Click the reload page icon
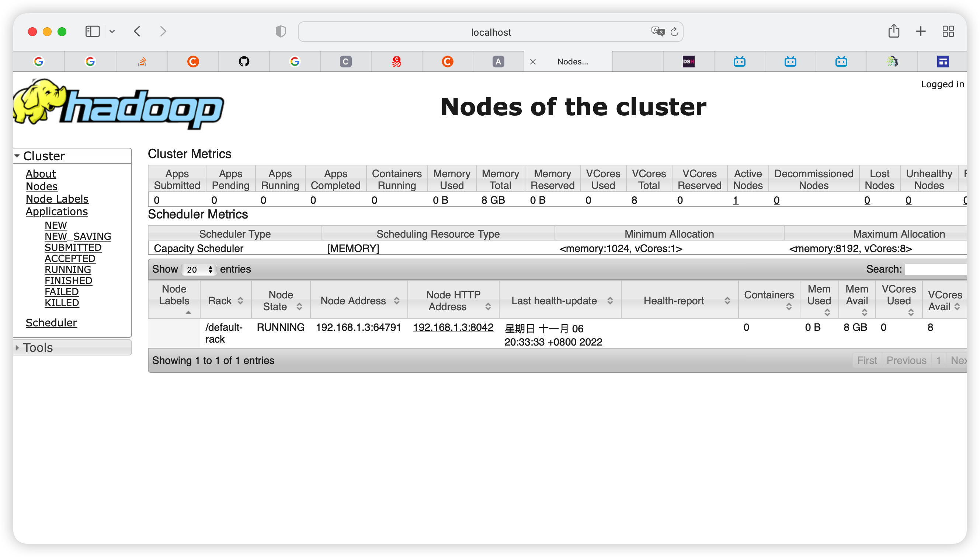Viewport: 980px width, 557px height. pos(674,32)
